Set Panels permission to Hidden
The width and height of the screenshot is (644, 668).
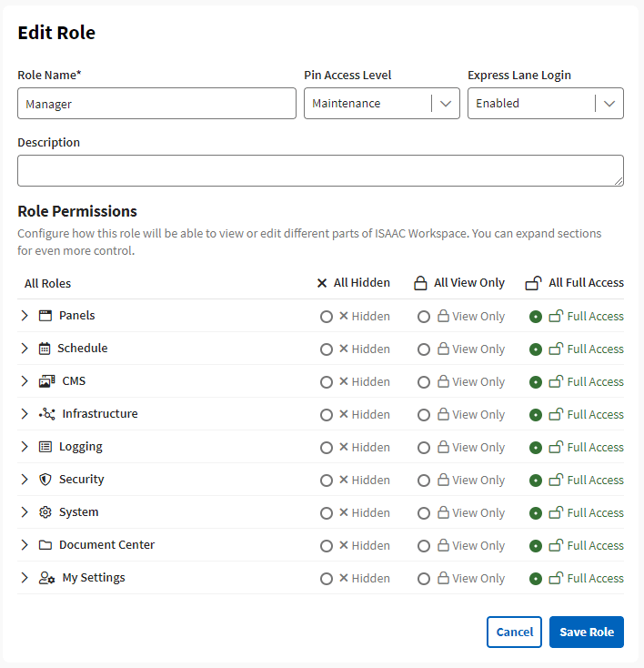pos(327,317)
